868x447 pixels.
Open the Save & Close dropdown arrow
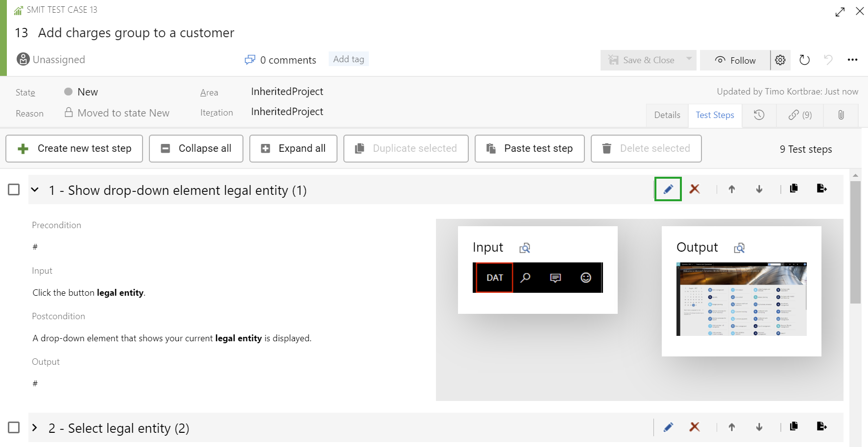[x=689, y=59]
